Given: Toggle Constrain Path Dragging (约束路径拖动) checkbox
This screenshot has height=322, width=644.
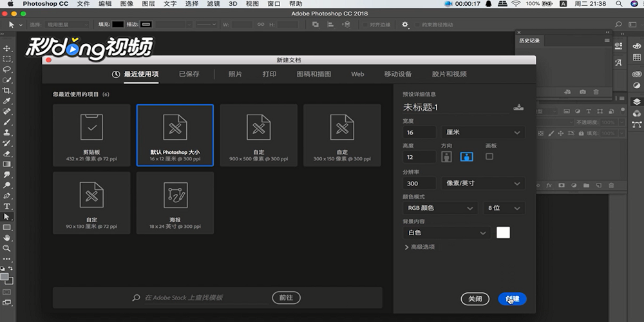Looking at the screenshot, I should pos(417,24).
